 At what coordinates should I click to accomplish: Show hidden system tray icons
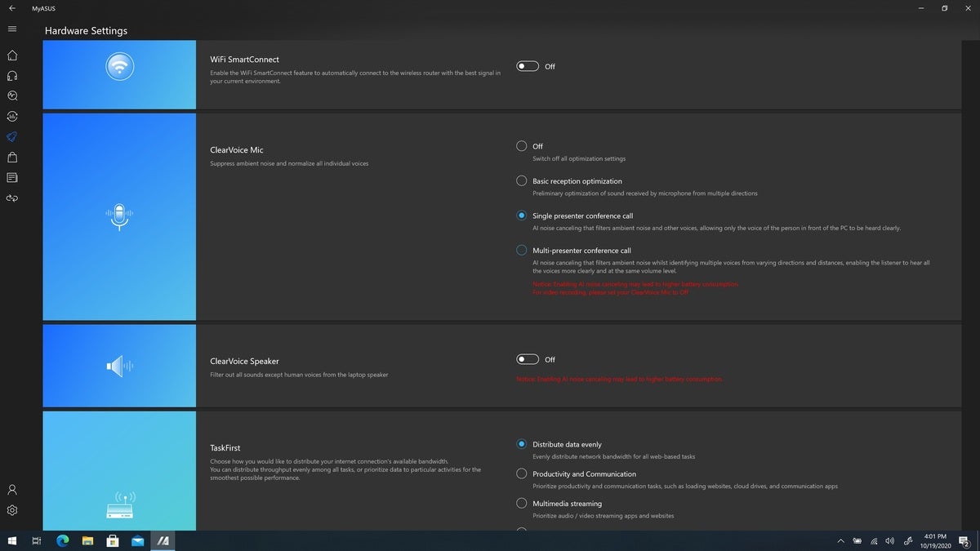click(x=840, y=540)
